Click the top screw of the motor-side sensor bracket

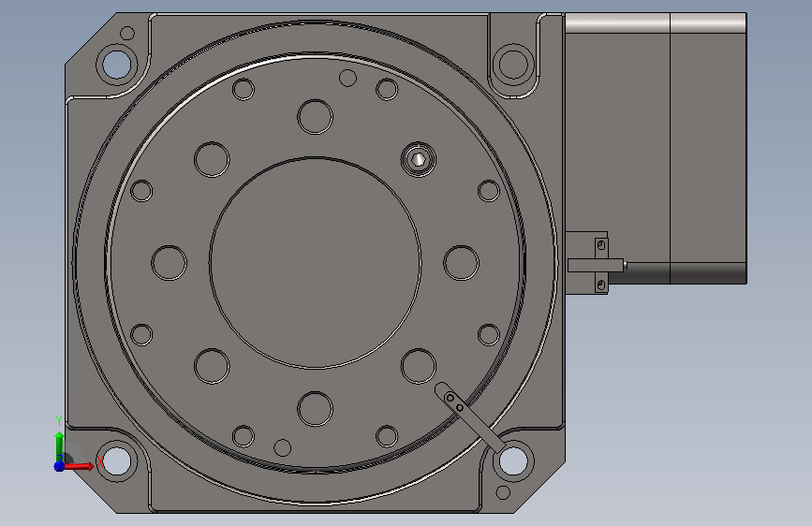click(x=600, y=245)
